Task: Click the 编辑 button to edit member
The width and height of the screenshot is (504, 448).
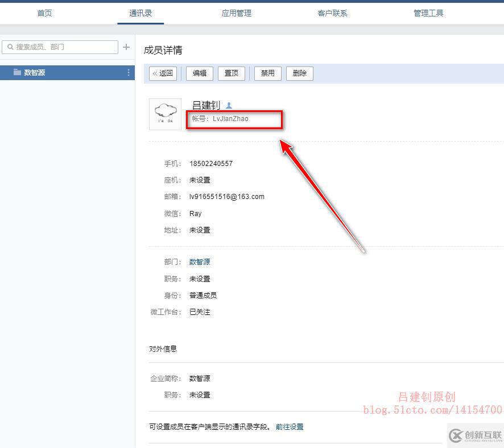Action: [199, 73]
